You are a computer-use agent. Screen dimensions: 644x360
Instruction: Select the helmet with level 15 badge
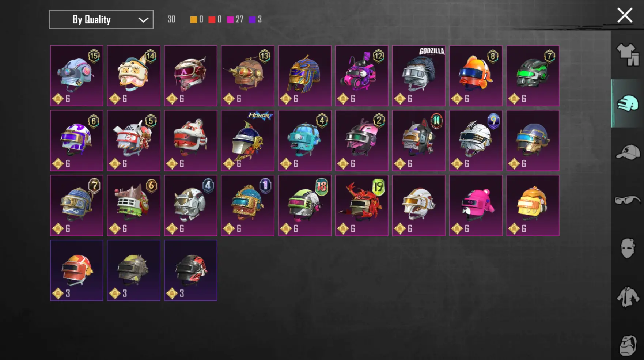(77, 76)
